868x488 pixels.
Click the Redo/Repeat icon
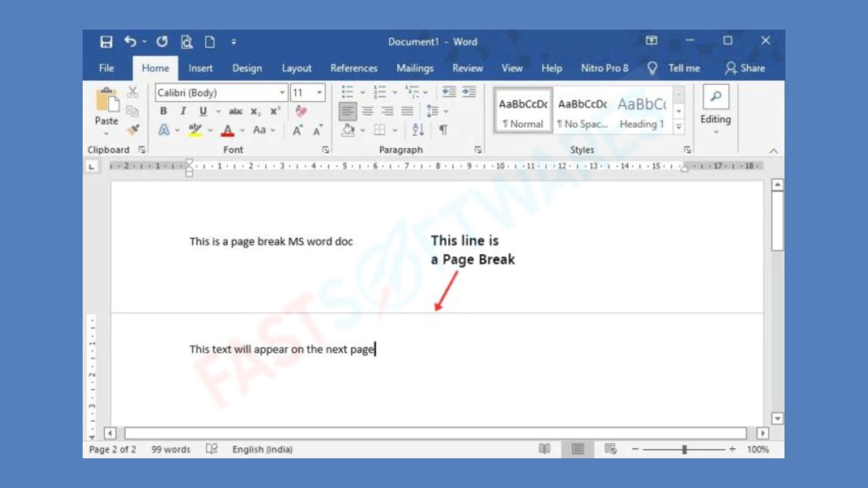coord(162,42)
